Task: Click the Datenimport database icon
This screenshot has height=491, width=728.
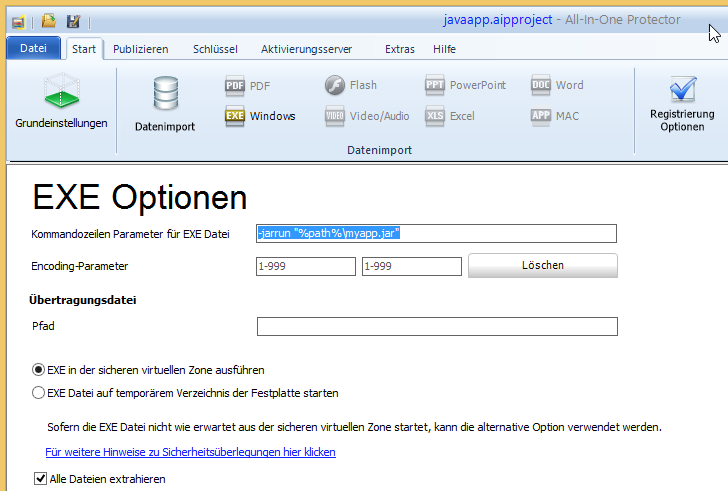Action: point(164,105)
